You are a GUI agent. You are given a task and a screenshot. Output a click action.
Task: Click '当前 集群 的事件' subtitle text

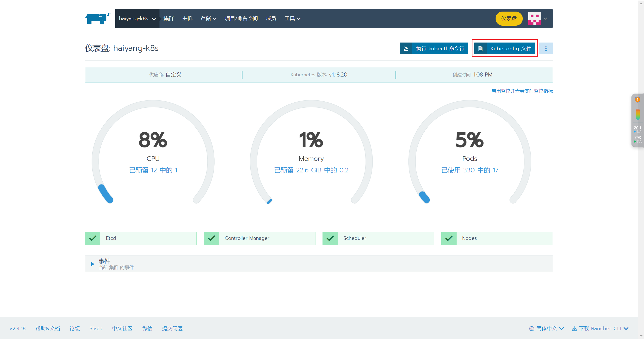pos(116,268)
